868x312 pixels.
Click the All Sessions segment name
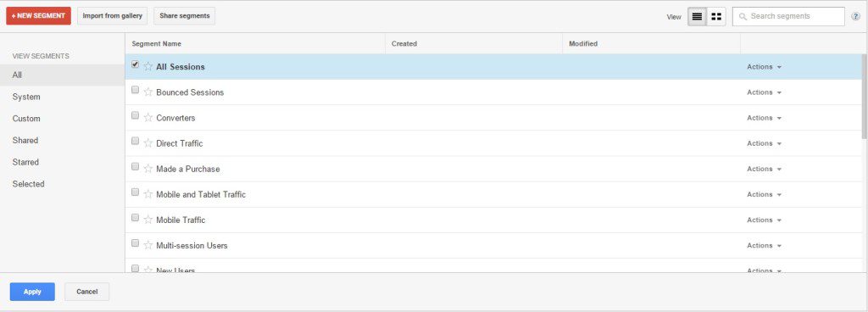[181, 67]
